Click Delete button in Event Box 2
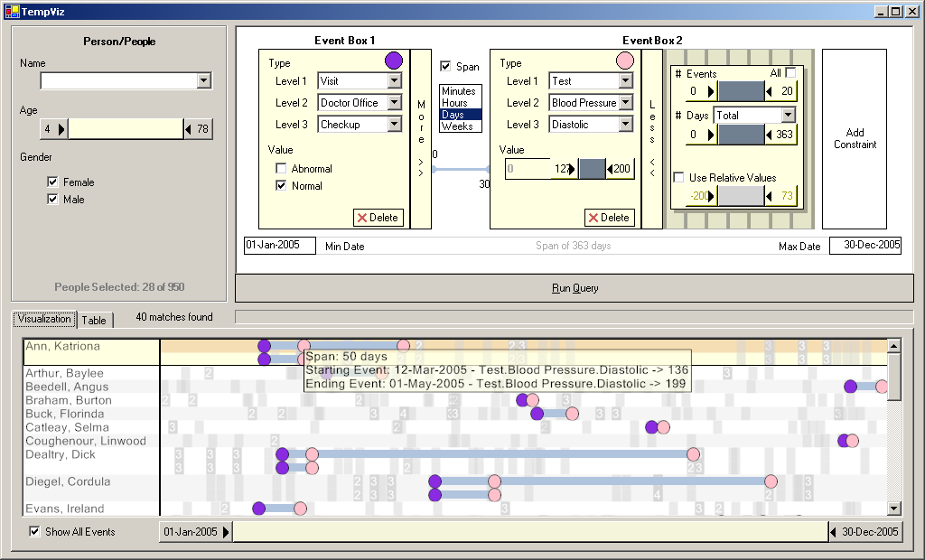Screen dimensions: 925x560 (x=610, y=217)
